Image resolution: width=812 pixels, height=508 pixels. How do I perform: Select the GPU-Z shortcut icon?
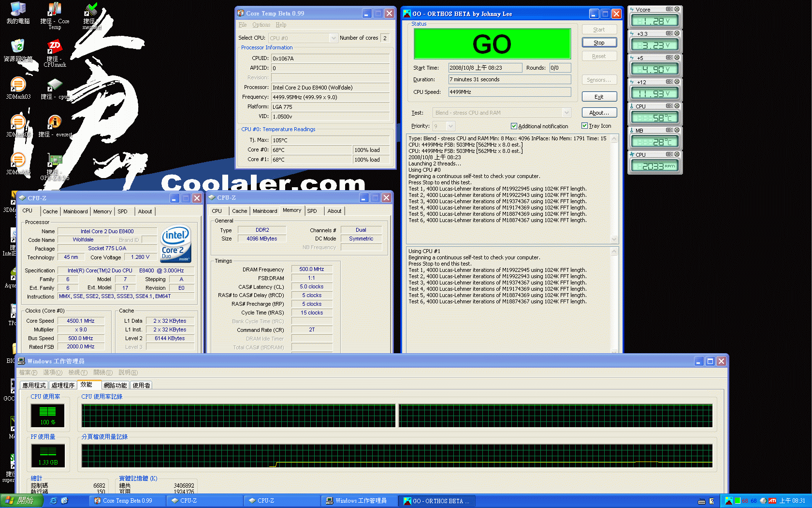click(55, 167)
